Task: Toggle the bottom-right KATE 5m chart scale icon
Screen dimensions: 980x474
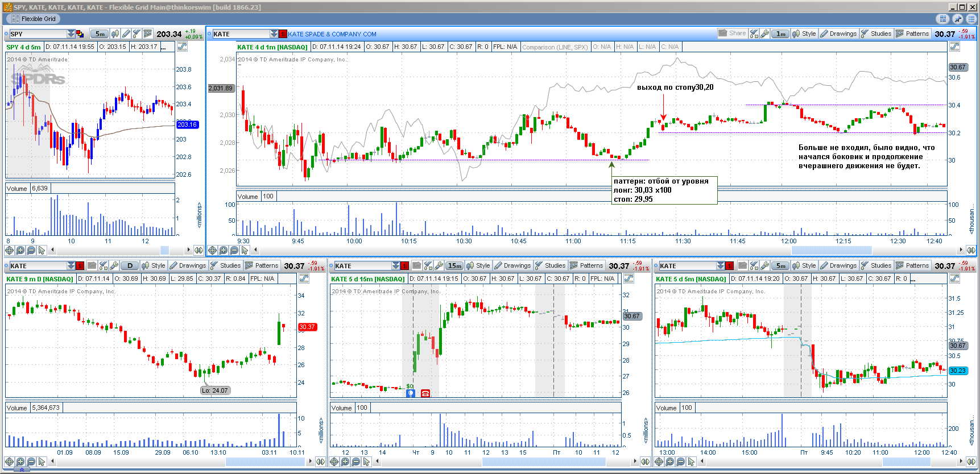Action: coord(954,278)
